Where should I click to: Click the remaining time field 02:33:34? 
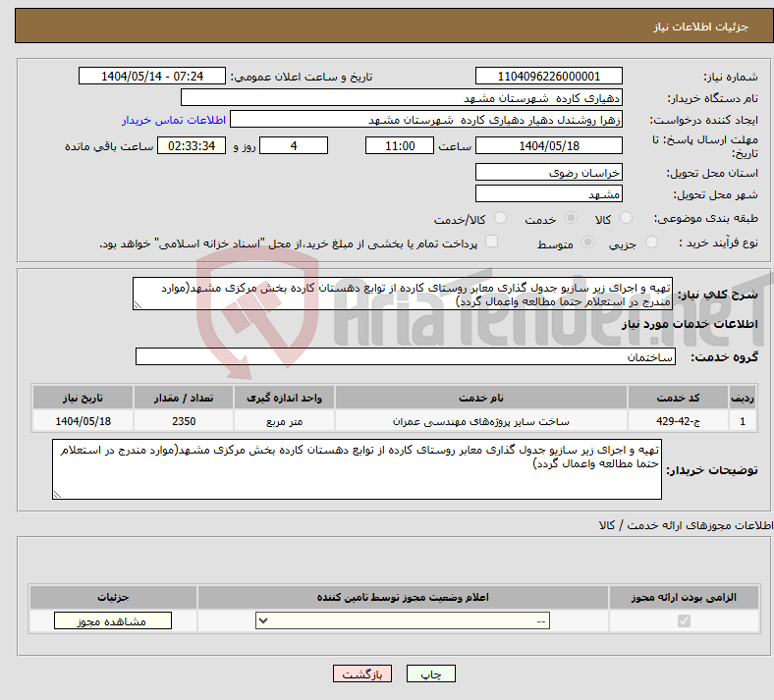(x=192, y=145)
